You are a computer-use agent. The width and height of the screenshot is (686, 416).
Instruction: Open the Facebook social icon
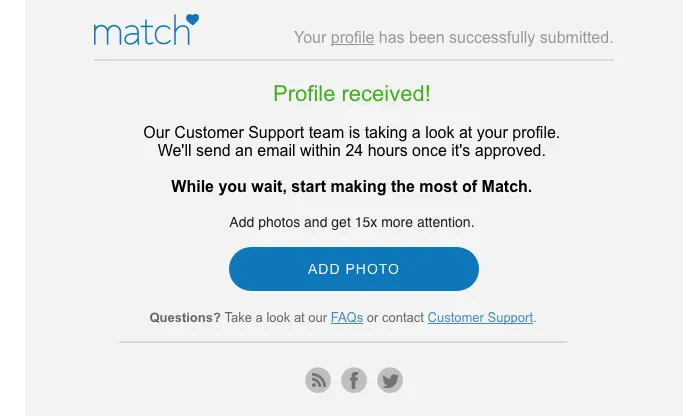click(x=354, y=380)
